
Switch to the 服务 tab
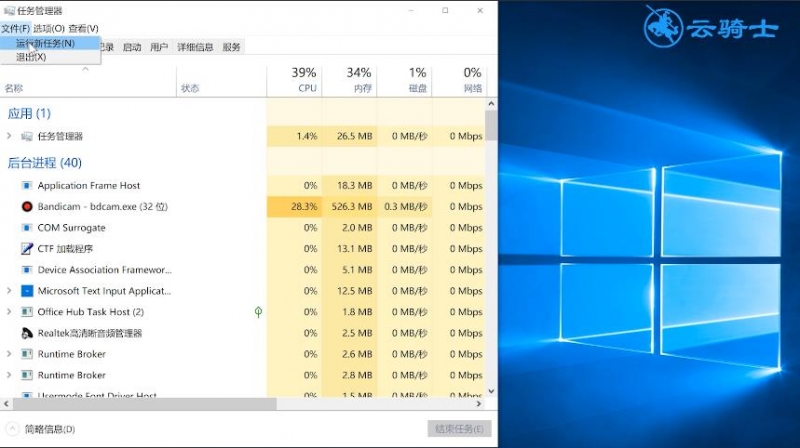point(231,47)
